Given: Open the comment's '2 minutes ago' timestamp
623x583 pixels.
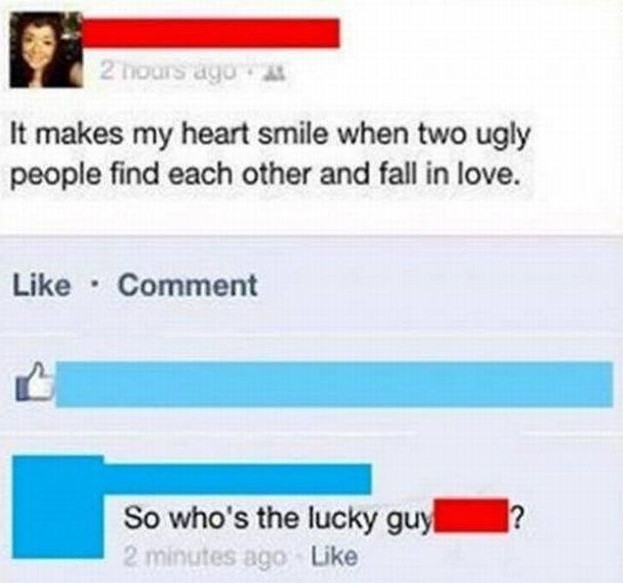Looking at the screenshot, I should (x=204, y=556).
